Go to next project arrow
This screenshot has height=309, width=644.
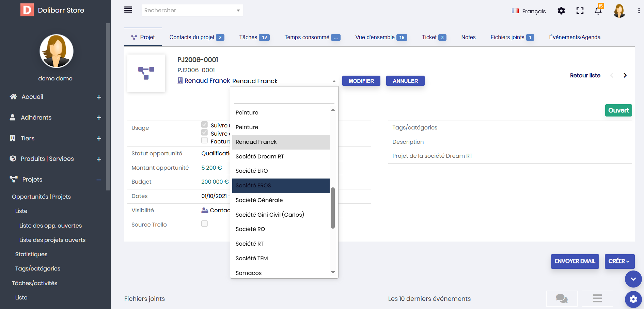[625, 75]
